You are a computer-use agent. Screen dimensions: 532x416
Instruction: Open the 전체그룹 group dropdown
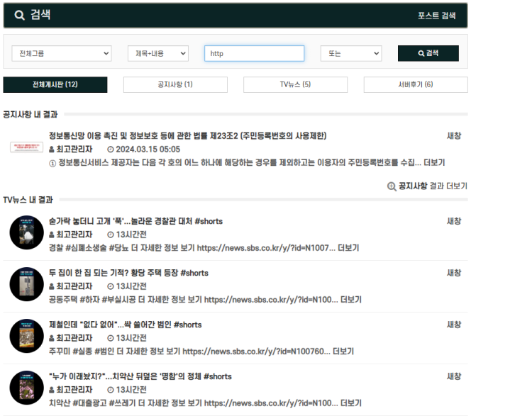click(x=62, y=53)
